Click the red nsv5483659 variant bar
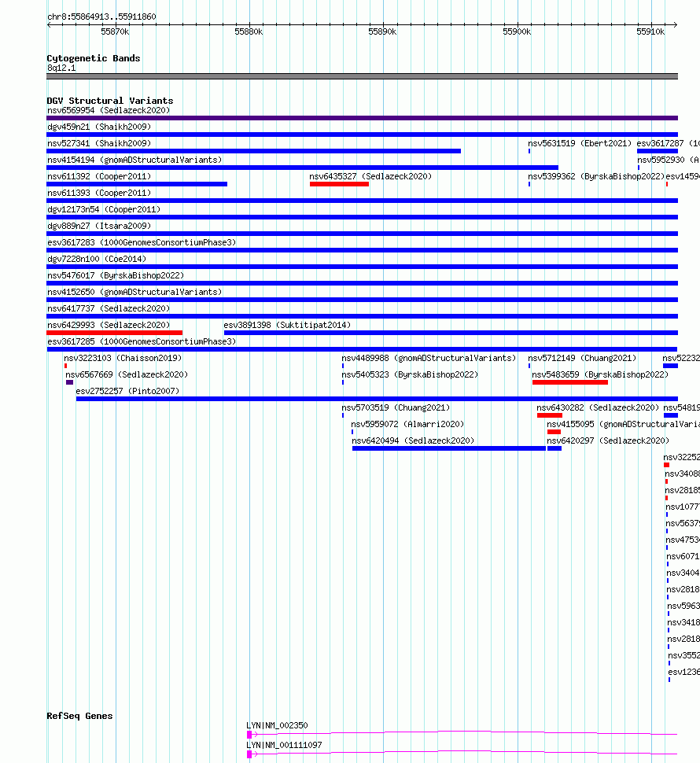Image resolution: width=700 pixels, height=763 pixels. [x=570, y=382]
